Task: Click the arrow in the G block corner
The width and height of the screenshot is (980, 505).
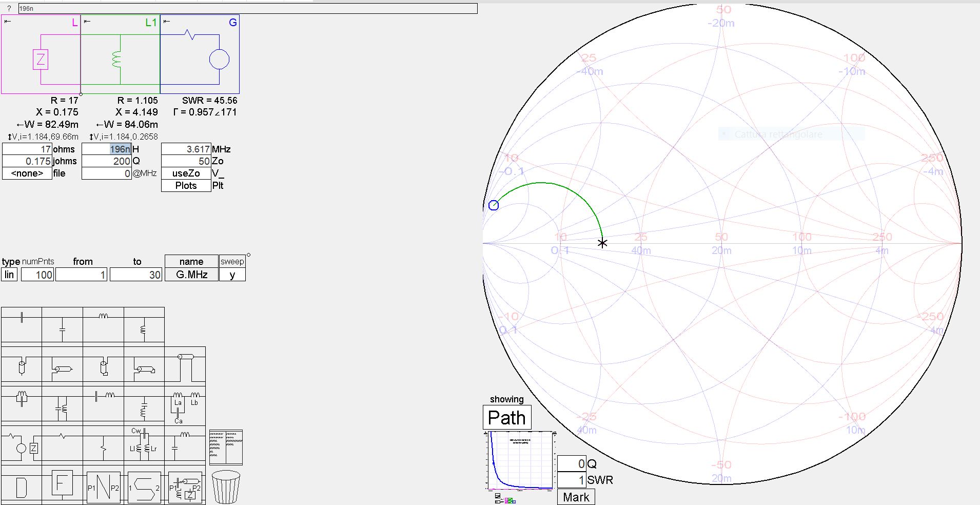Action: point(166,22)
